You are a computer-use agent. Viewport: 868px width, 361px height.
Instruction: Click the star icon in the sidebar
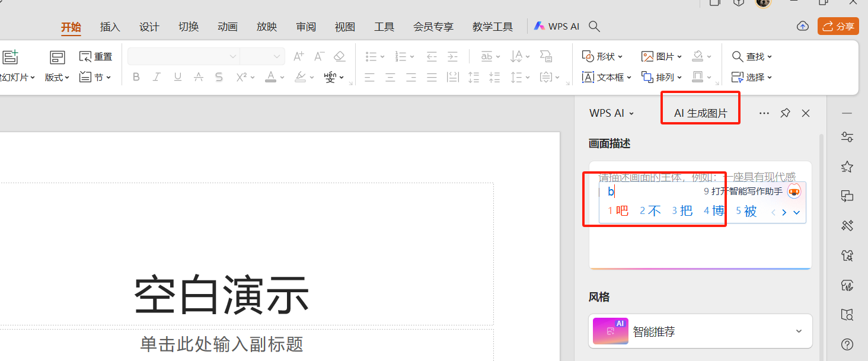pyautogui.click(x=847, y=167)
